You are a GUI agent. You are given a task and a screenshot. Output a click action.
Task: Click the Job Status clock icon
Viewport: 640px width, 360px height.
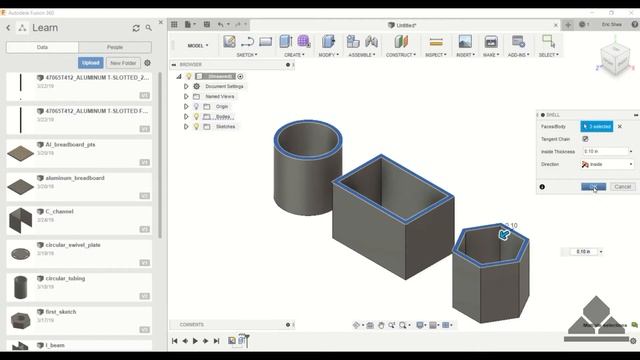582,24
